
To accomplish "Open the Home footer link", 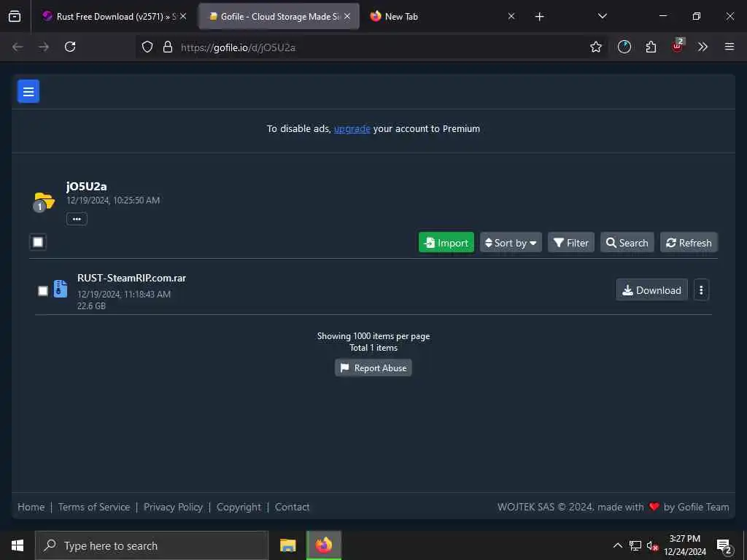I will (31, 507).
